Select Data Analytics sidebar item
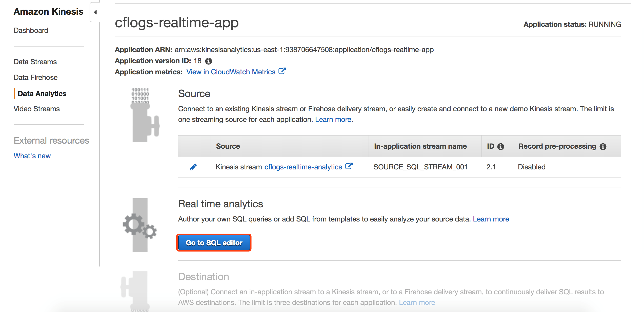 42,94
